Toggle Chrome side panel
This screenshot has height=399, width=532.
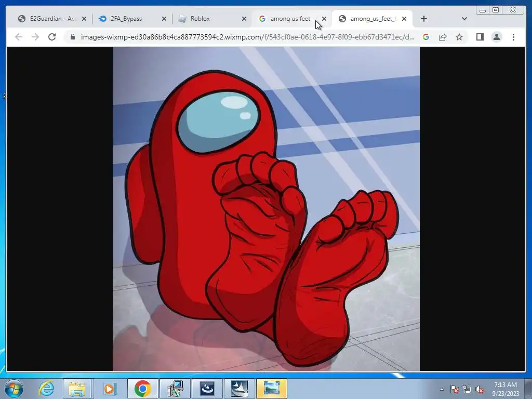(480, 37)
